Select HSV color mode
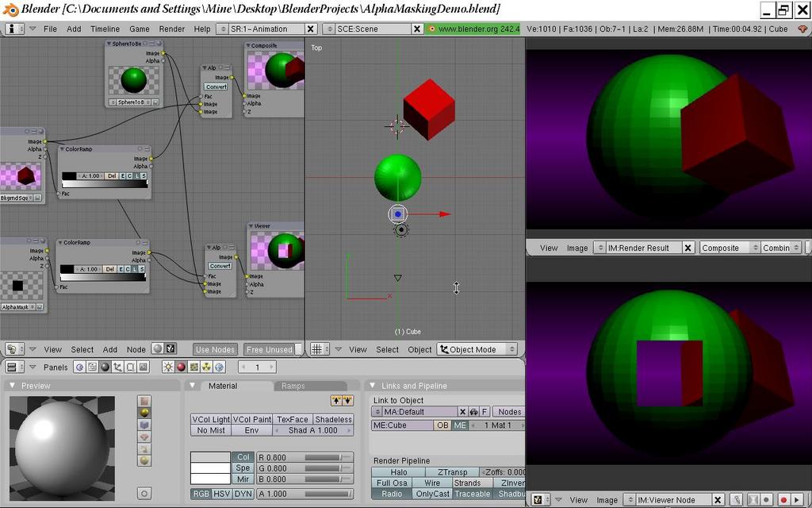 pos(222,494)
